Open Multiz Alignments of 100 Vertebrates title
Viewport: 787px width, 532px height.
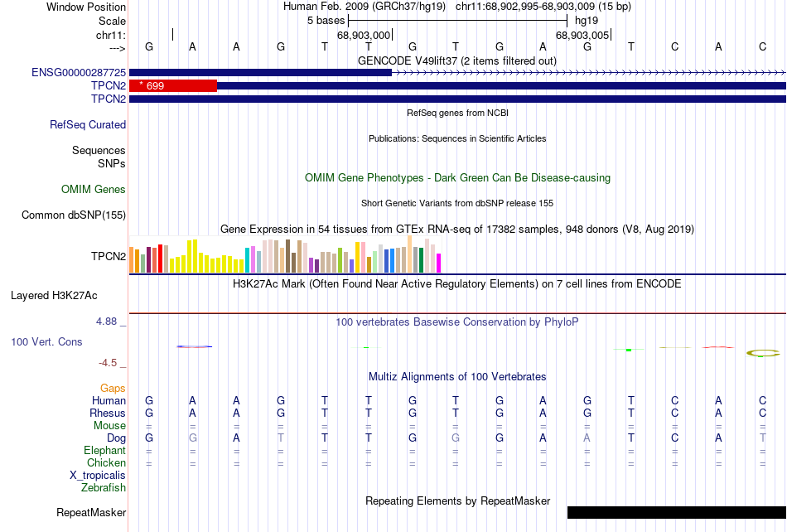pyautogui.click(x=457, y=376)
